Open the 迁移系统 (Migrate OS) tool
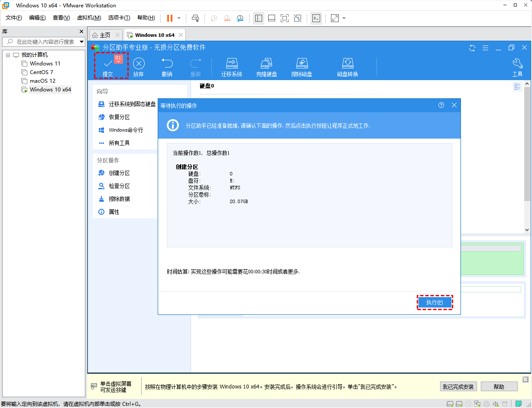 232,67
